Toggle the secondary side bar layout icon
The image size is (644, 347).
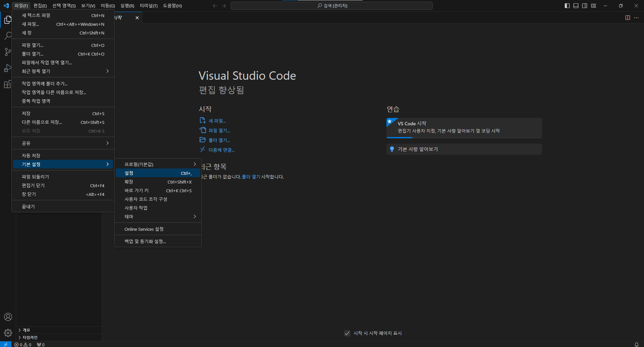pyautogui.click(x=585, y=6)
